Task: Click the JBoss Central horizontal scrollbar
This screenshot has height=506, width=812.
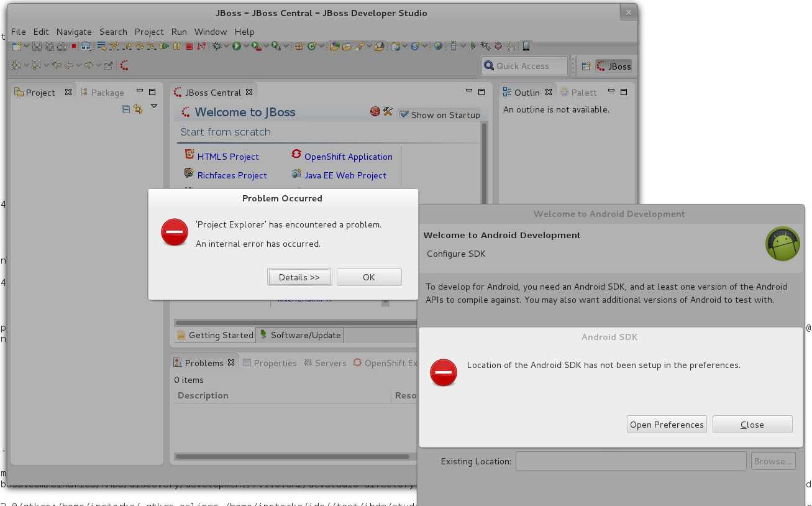Action: (297, 323)
